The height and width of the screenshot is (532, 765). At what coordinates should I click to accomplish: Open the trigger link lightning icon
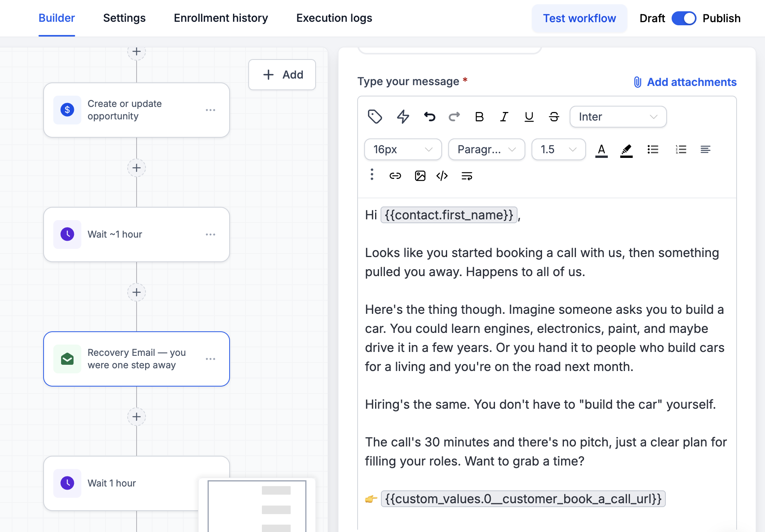[x=403, y=117]
